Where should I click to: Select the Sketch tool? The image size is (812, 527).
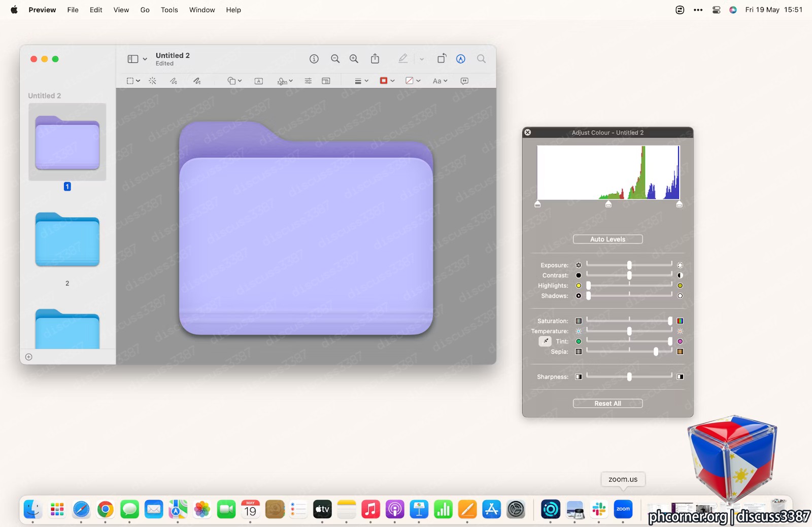tap(174, 81)
